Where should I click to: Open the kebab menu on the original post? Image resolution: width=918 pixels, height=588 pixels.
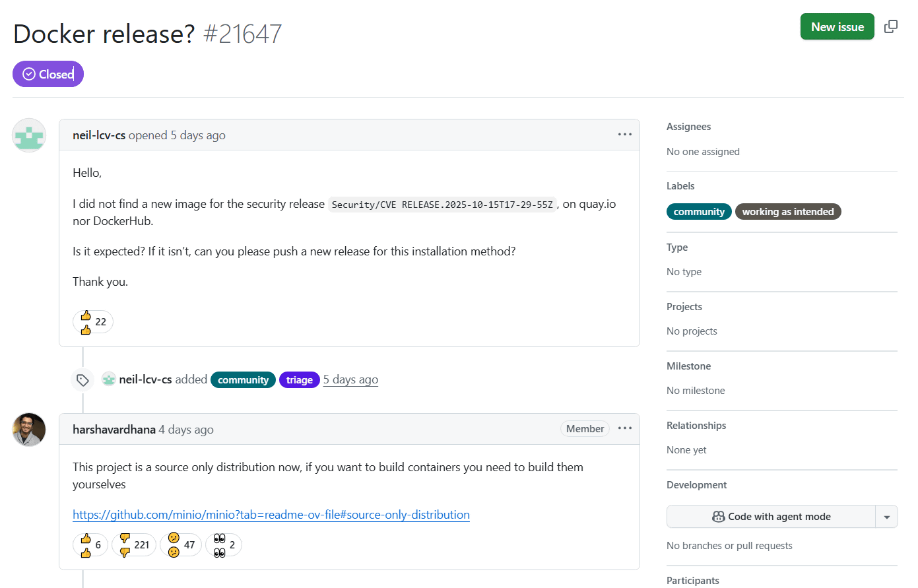[624, 134]
